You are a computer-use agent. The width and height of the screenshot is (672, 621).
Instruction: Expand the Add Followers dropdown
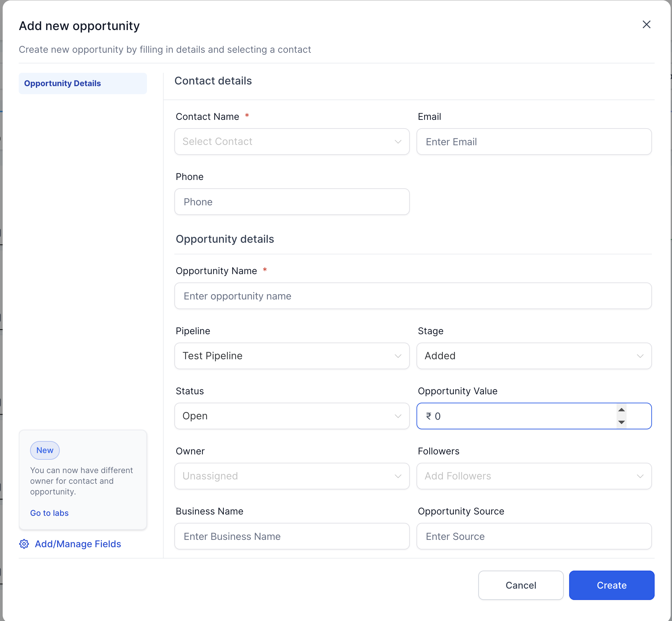click(x=533, y=476)
